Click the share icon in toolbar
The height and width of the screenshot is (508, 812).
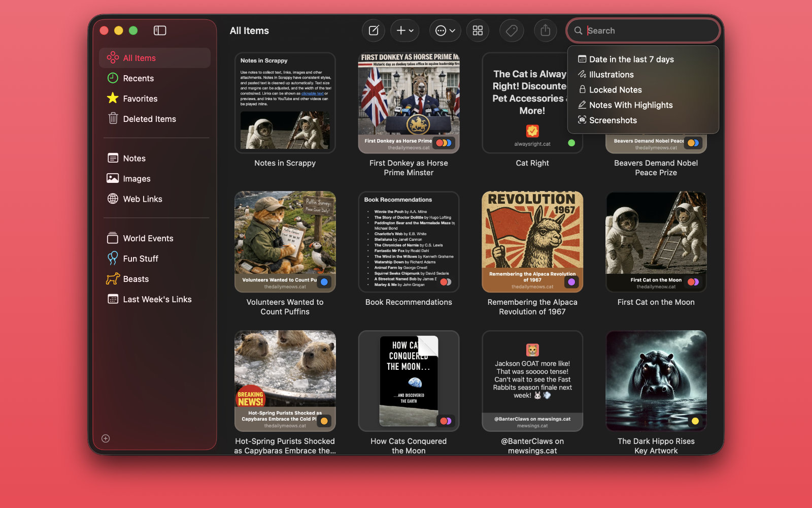click(545, 30)
